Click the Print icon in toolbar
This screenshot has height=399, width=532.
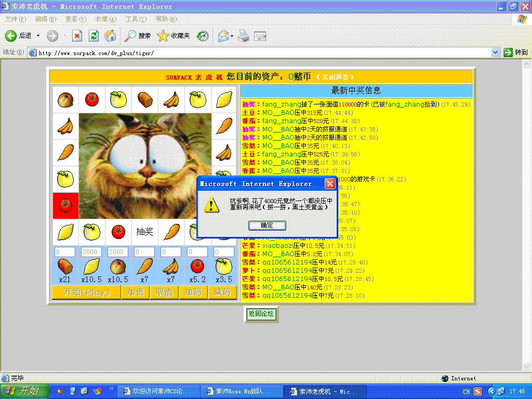pyautogui.click(x=243, y=36)
